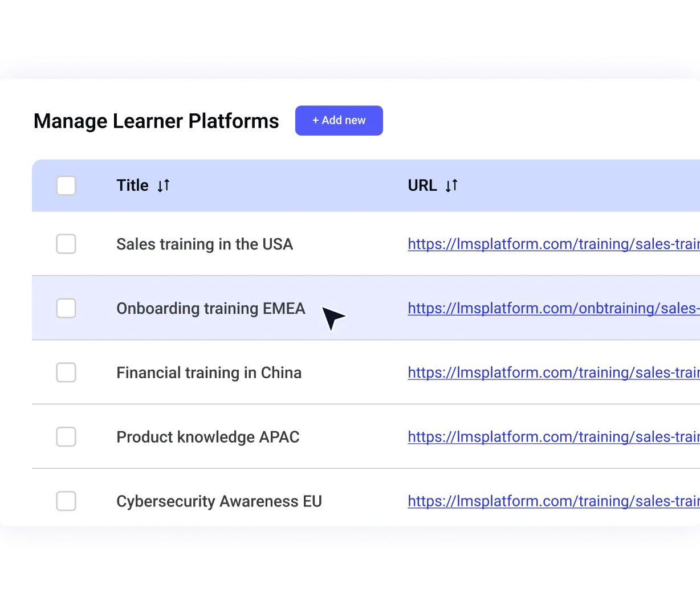Check the box for Onboarding training EMEA
The image size is (700, 605).
[x=66, y=308]
